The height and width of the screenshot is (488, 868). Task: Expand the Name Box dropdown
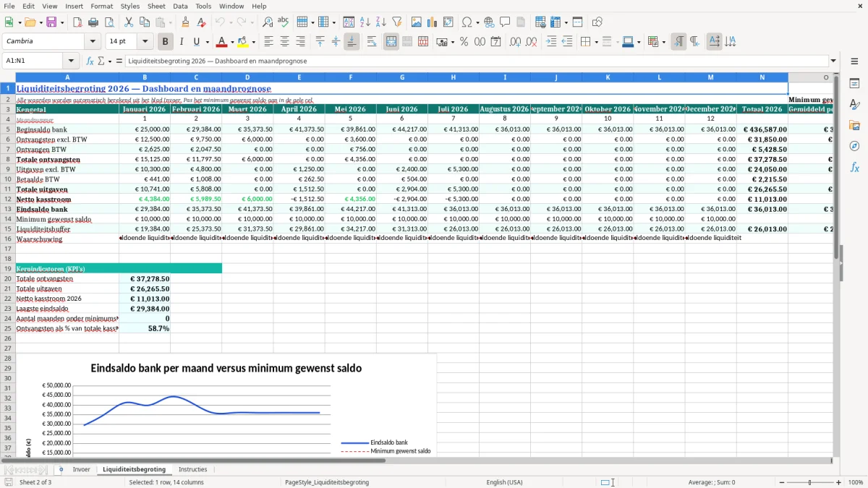tap(71, 61)
